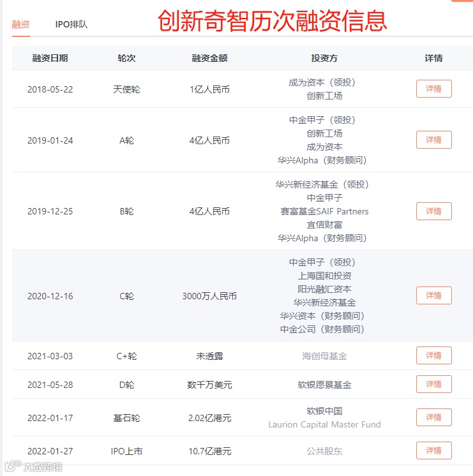This screenshot has height=476, width=473.
Task: Open 详情 for the A轮 row
Action: tap(434, 140)
